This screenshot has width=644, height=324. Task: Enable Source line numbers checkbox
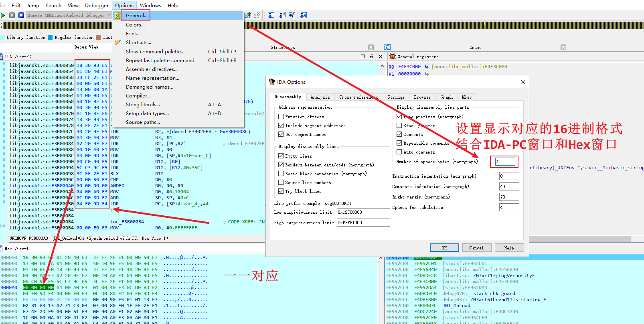281,182
